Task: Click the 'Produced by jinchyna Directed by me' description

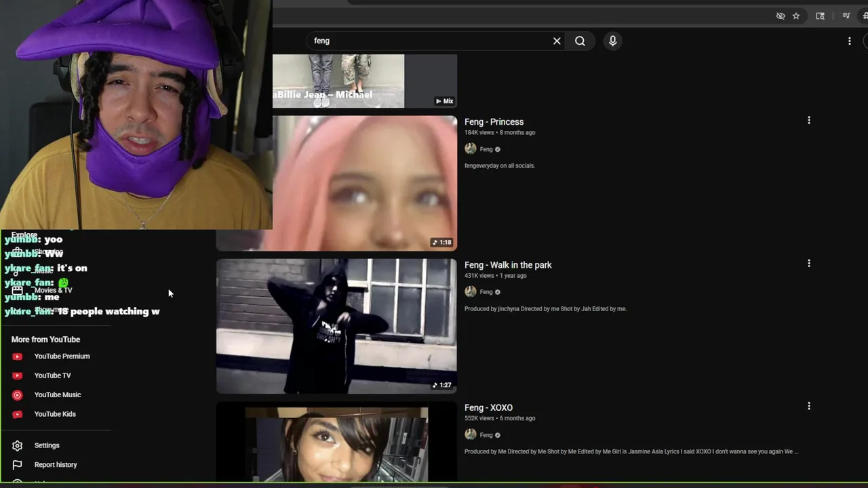Action: click(x=545, y=308)
